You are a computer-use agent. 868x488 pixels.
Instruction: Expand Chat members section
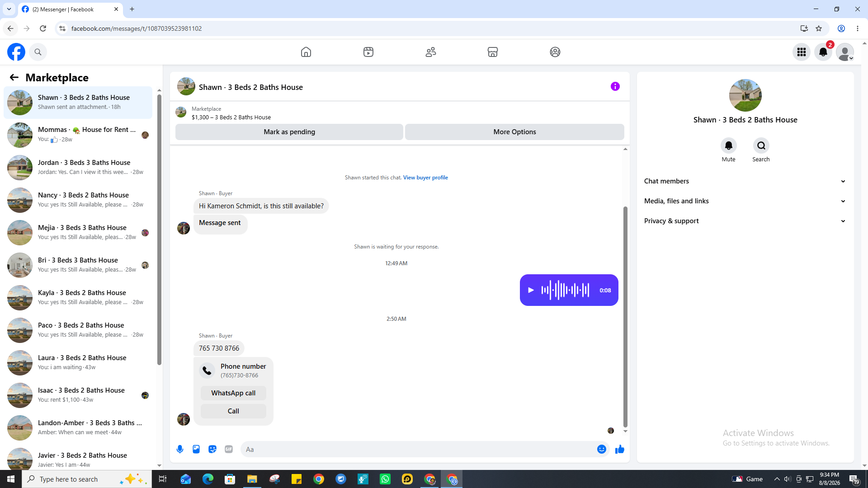745,181
